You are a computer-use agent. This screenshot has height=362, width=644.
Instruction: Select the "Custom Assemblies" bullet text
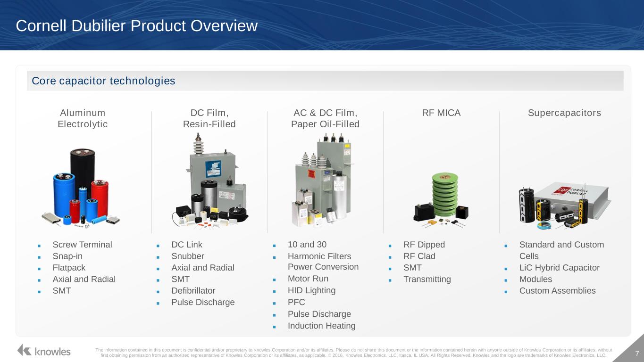(x=558, y=290)
